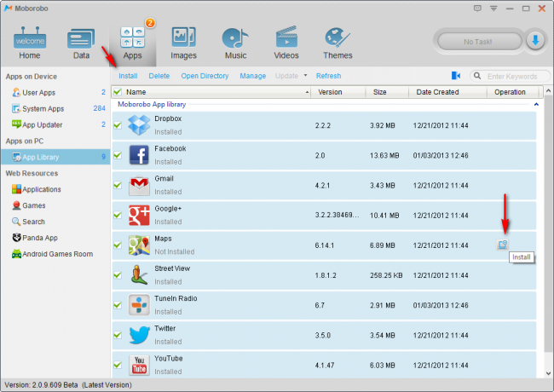Click the Install toolbar button
The height and width of the screenshot is (392, 554).
[128, 76]
